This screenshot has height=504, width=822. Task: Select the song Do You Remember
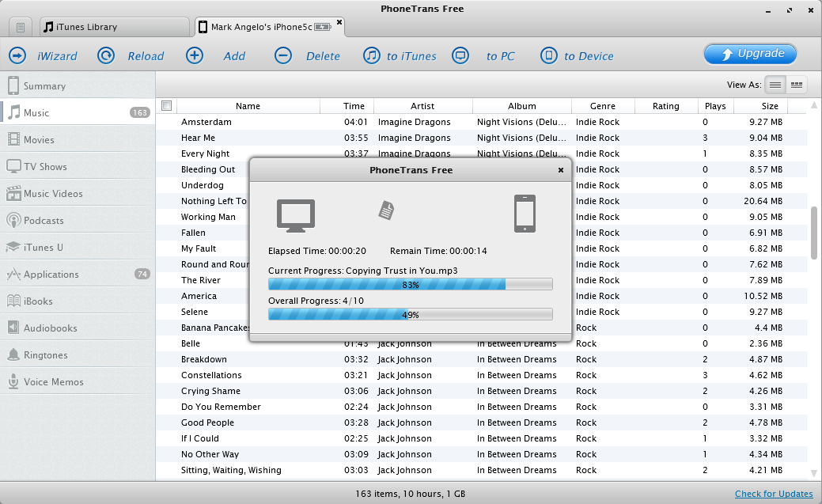(221, 407)
